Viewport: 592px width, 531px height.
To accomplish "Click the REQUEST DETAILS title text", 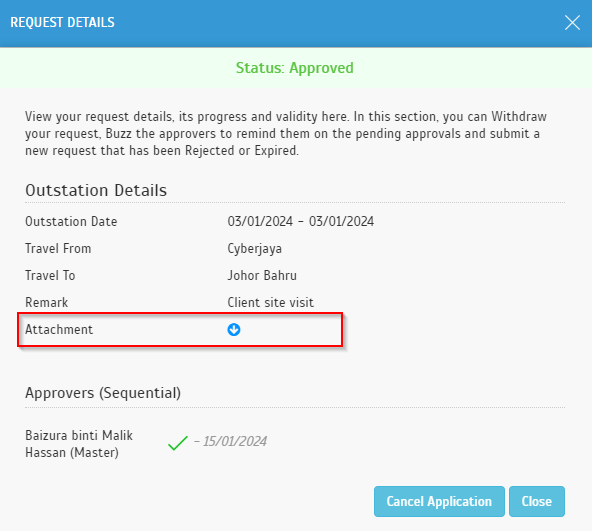I will tap(62, 23).
